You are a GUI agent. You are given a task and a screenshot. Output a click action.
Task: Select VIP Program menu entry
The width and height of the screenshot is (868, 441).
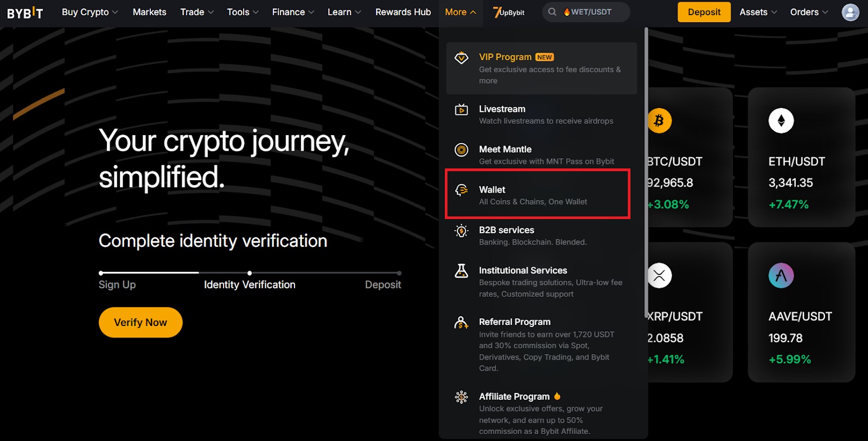541,68
